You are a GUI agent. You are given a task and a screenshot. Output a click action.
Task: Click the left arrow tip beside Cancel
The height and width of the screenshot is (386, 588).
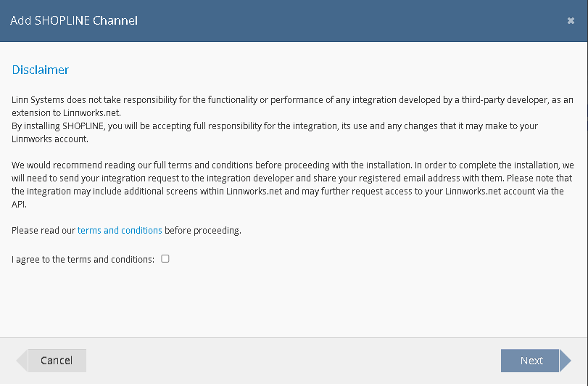click(22, 361)
